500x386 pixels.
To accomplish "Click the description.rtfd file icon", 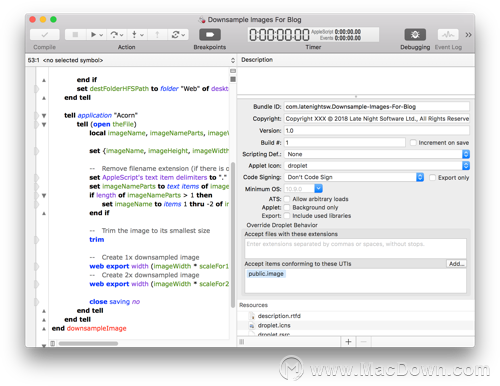I will (252, 316).
